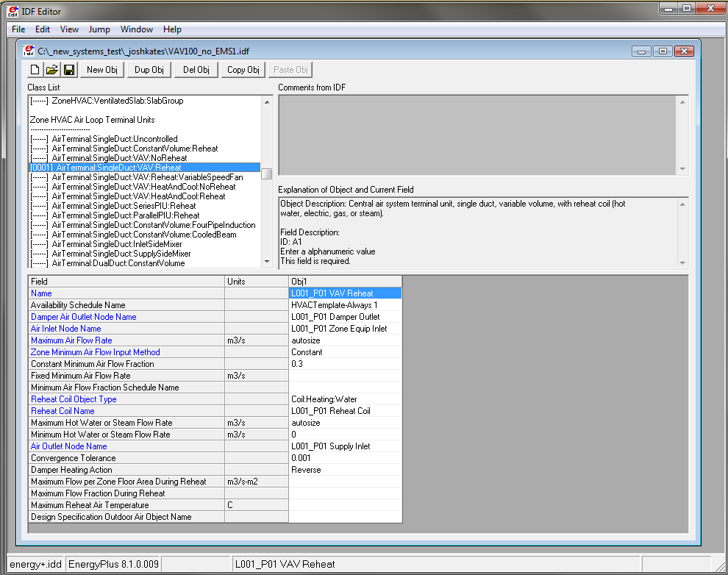Open the View menu
The image size is (728, 575).
click(69, 29)
